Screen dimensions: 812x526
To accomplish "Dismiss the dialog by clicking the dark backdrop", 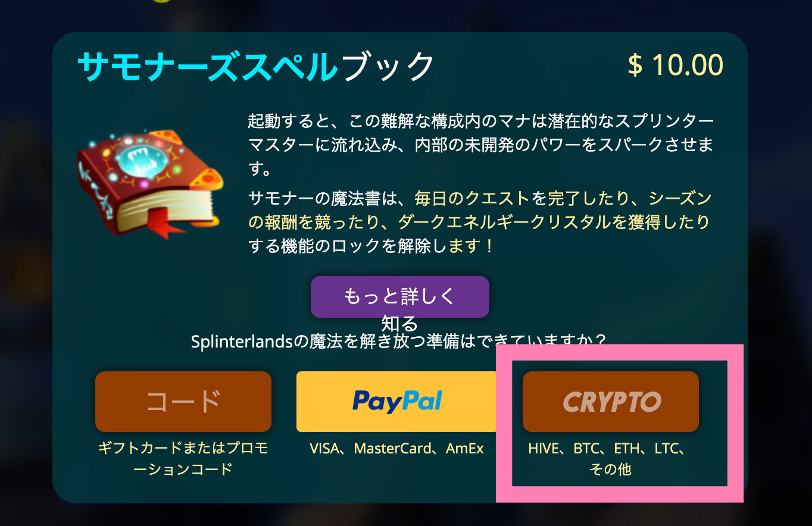I will click(24, 268).
